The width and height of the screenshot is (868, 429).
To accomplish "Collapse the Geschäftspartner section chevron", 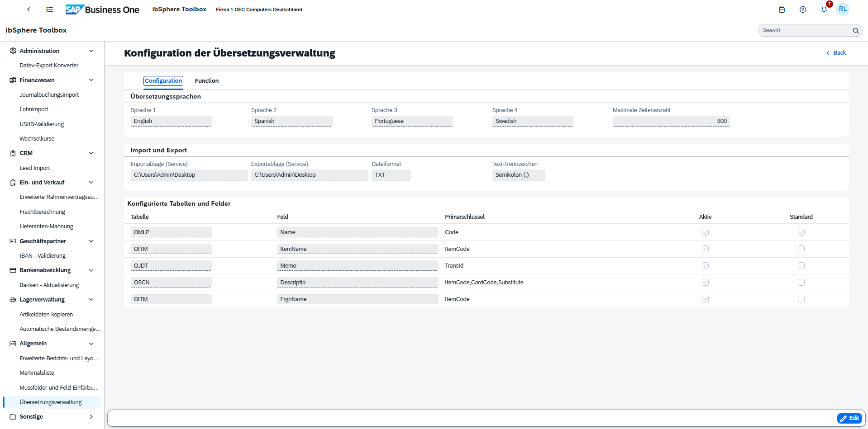I will (91, 241).
